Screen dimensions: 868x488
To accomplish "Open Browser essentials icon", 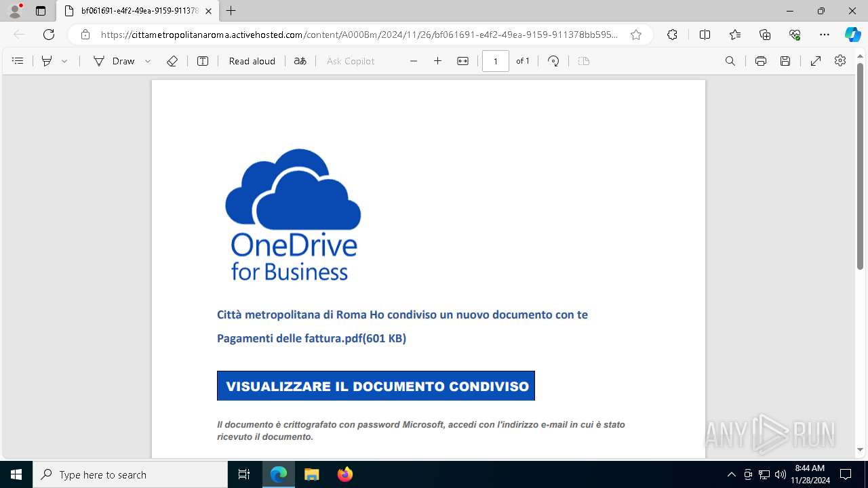I will (x=795, y=35).
